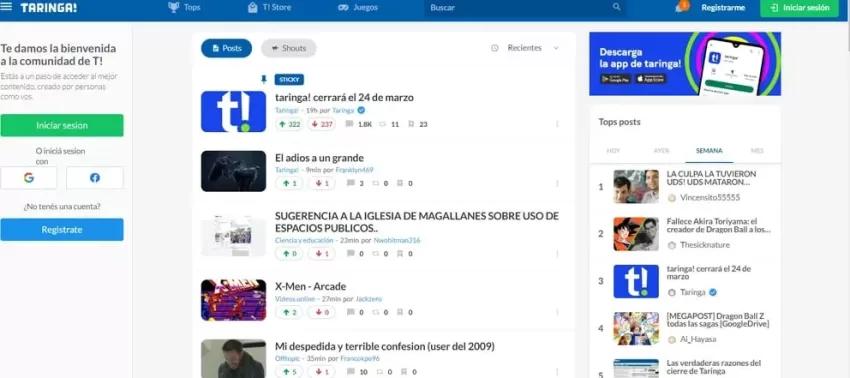Open the Tops trophy menu item
Viewport: 850px width, 378px height.
point(184,8)
